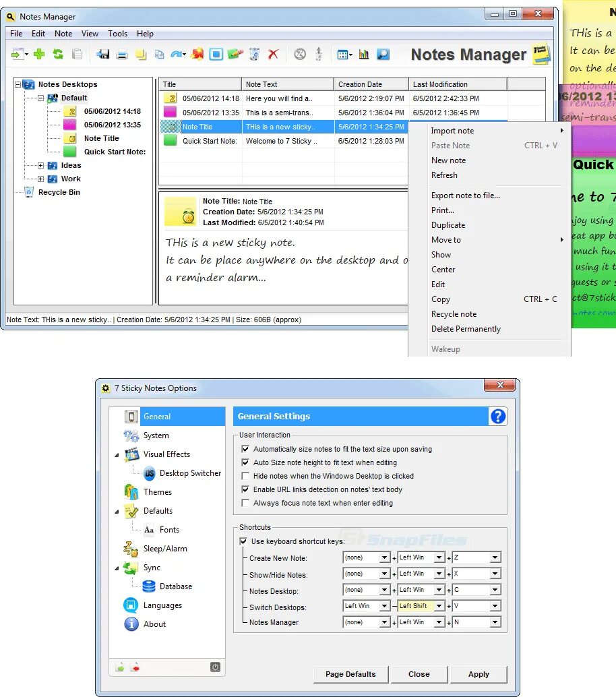Click the Close button in options dialog
This screenshot has width=616, height=697.
tap(419, 674)
